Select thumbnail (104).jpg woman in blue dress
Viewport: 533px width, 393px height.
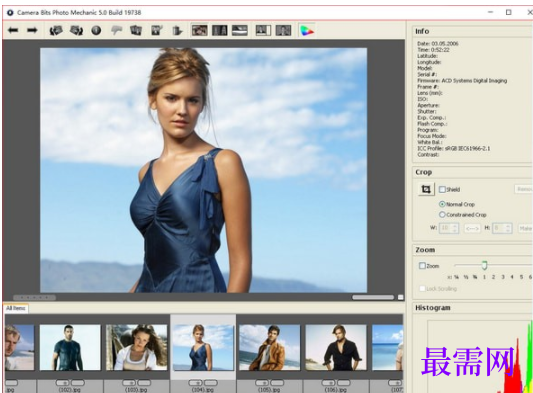[x=203, y=347]
